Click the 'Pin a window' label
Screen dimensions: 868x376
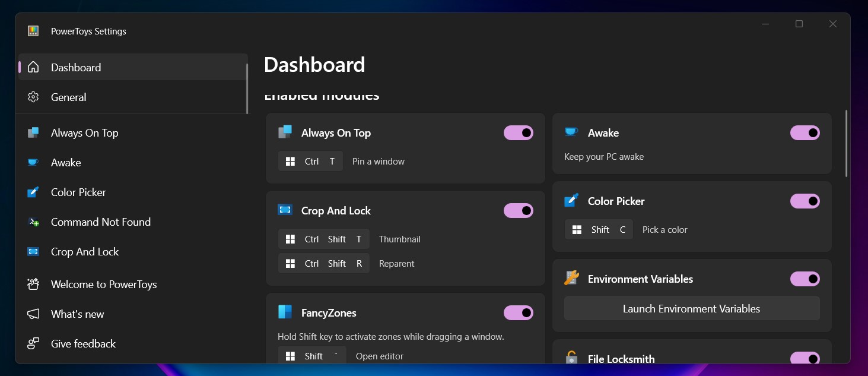[379, 162]
